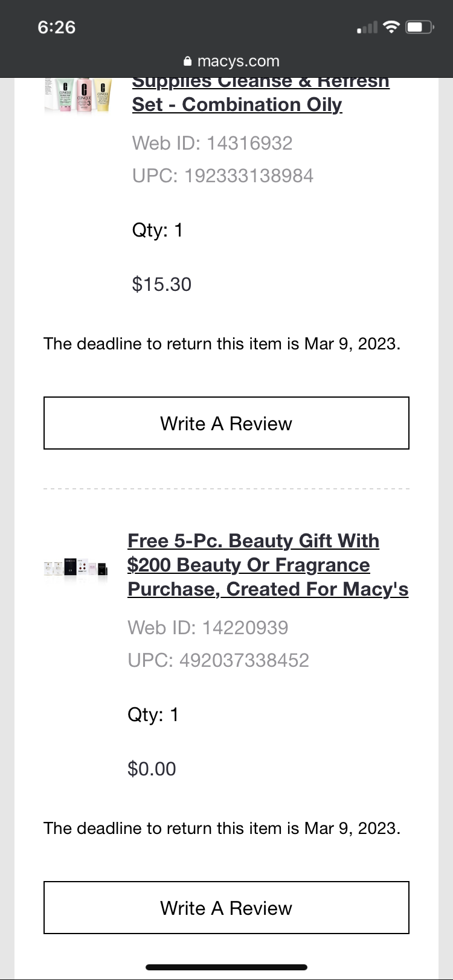
Task: Tap the Wi-Fi status icon
Action: pyautogui.click(x=392, y=27)
